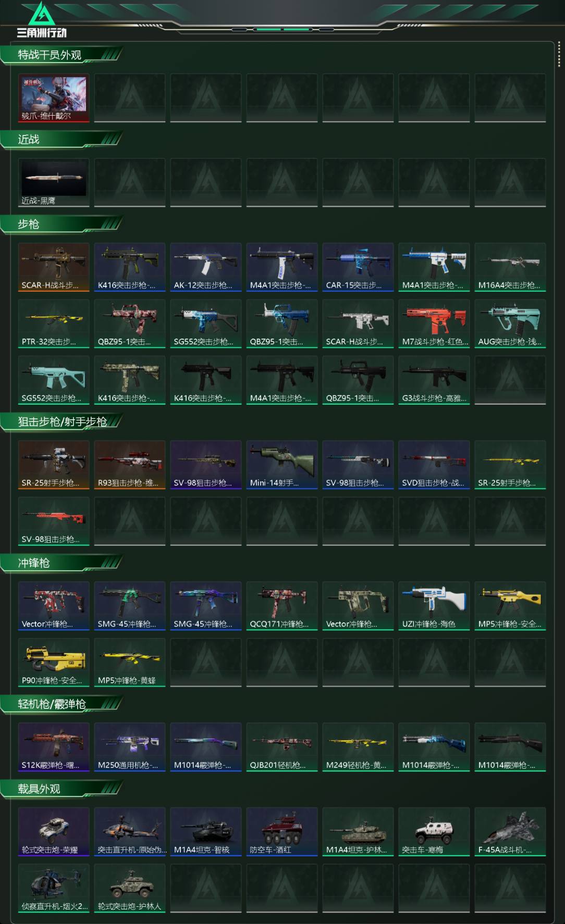565x924 pixels.
Task: Pick the CAR-15 rifle skin
Action: (358, 267)
